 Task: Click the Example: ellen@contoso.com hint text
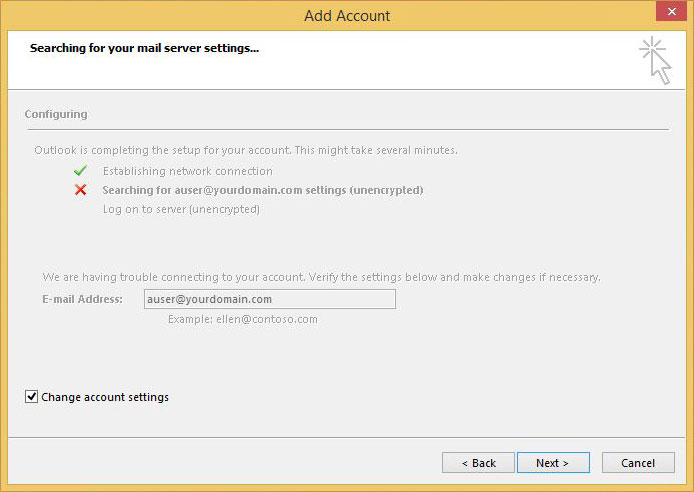243,319
